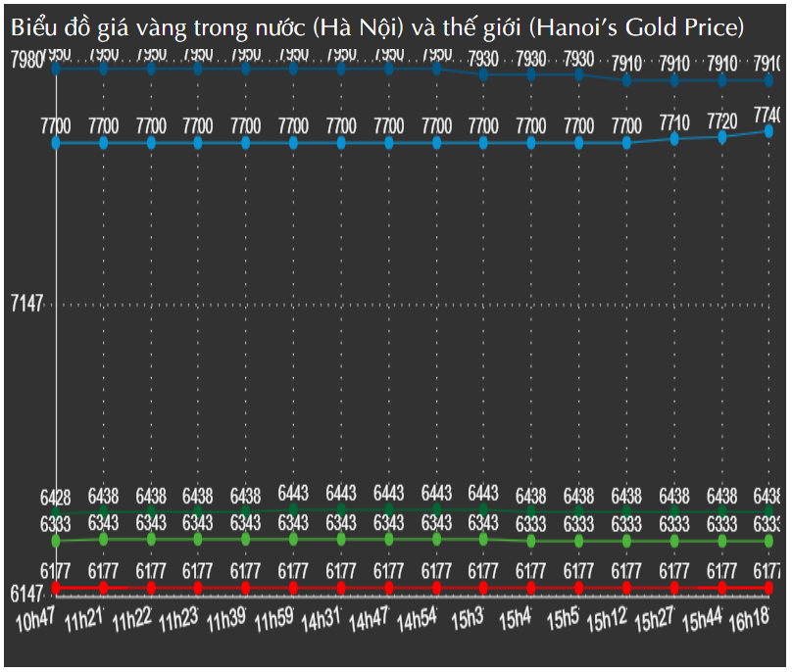Click the 7710 data point at 15h27
The height and width of the screenshot is (672, 793).
674,139
